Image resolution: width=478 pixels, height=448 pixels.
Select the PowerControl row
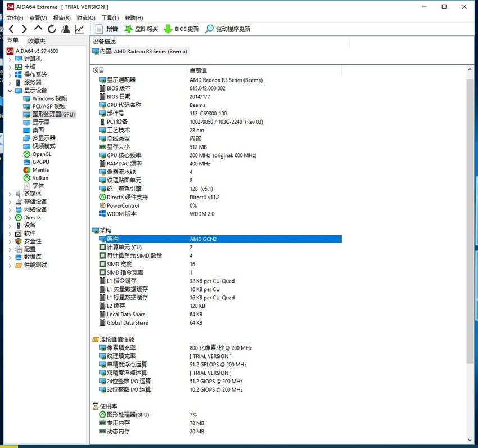coord(220,205)
